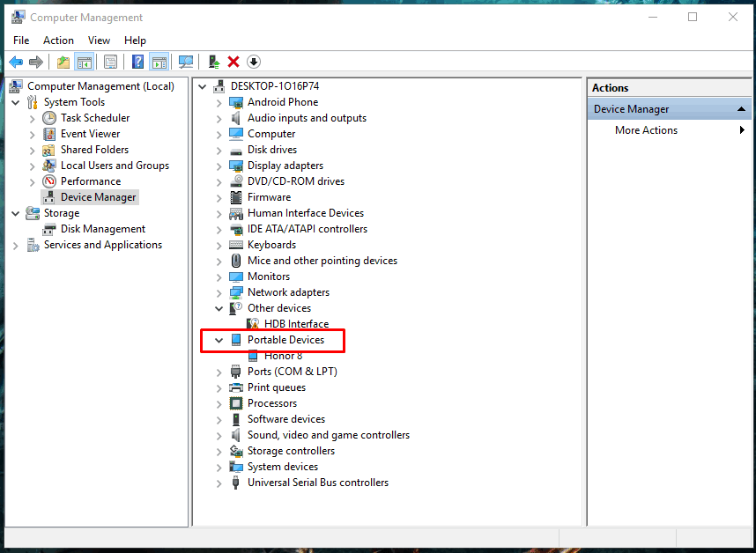Open the Action menu
Image resolution: width=756 pixels, height=553 pixels.
(x=58, y=41)
